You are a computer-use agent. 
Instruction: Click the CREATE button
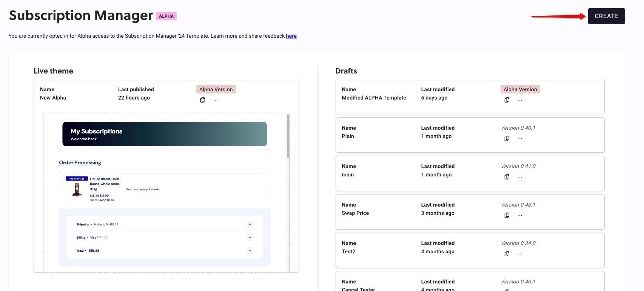606,16
